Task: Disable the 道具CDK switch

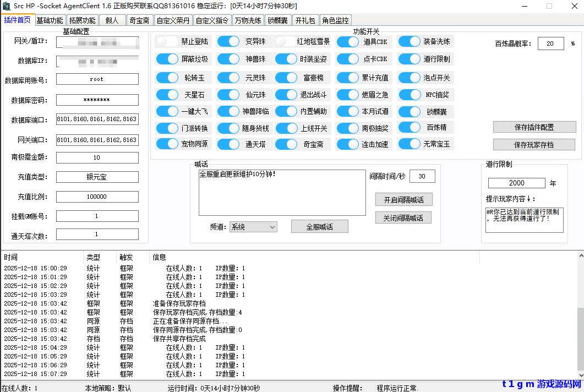Action: [348, 41]
